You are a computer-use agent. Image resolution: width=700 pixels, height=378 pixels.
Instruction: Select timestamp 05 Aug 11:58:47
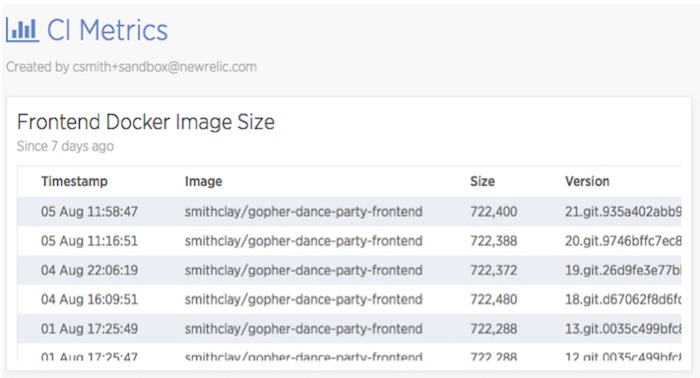(89, 211)
